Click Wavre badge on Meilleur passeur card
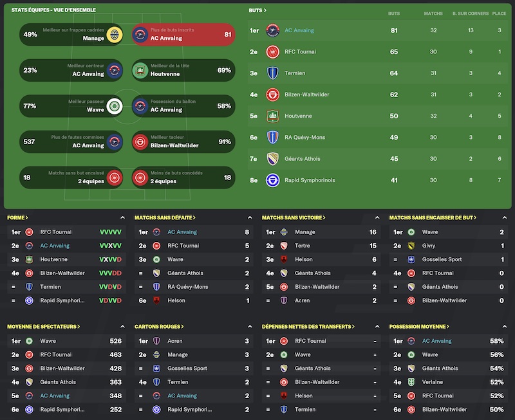 click(115, 106)
